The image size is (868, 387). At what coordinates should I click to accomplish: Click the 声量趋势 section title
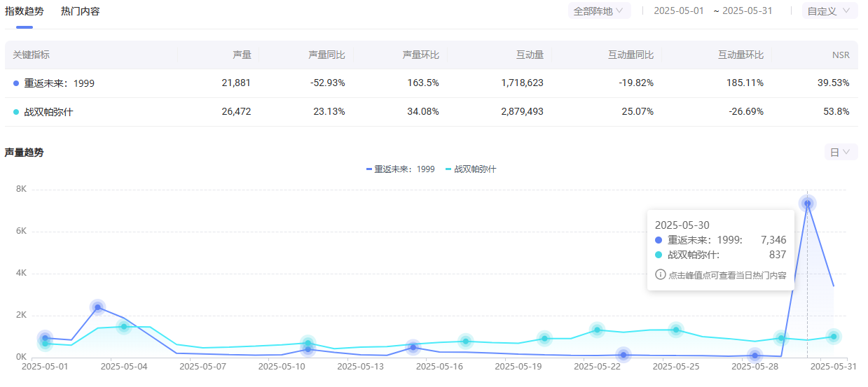tap(24, 152)
